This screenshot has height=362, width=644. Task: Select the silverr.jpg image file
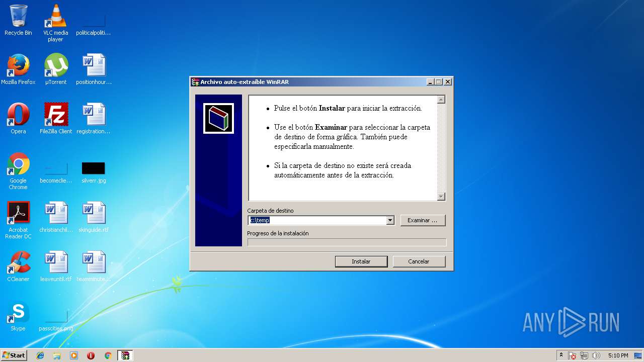[94, 171]
